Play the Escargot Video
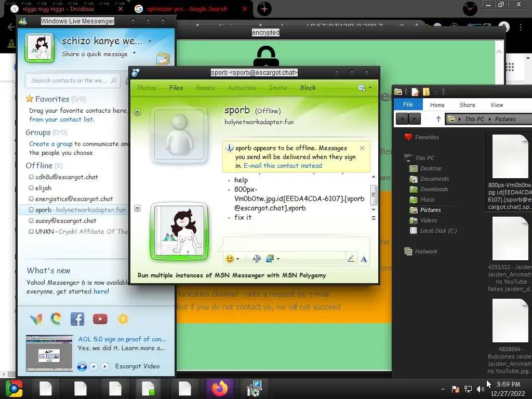The height and width of the screenshot is (399, 532). point(82,366)
